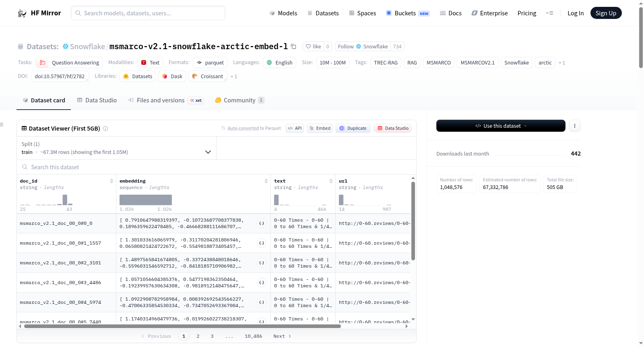Expand the train split selector
This screenshot has width=644, height=347.
[x=116, y=148]
